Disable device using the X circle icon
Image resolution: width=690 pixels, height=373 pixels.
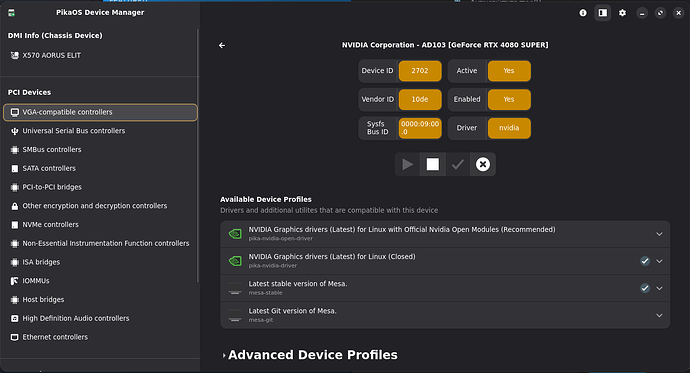(x=483, y=165)
